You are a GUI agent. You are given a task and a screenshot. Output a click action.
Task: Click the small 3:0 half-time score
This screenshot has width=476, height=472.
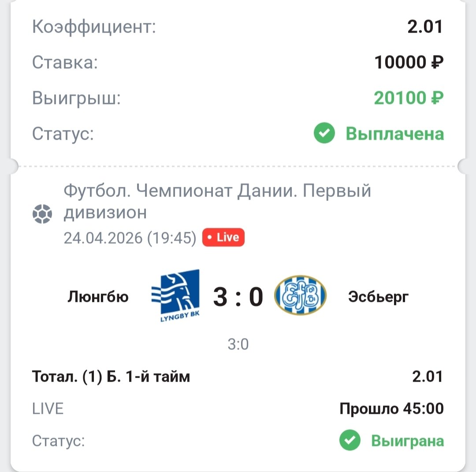pyautogui.click(x=238, y=344)
